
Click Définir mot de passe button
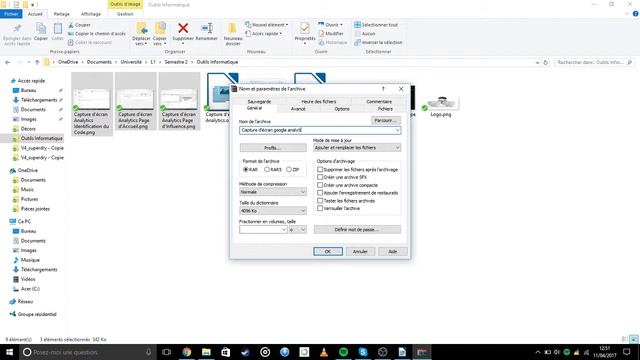coord(357,230)
